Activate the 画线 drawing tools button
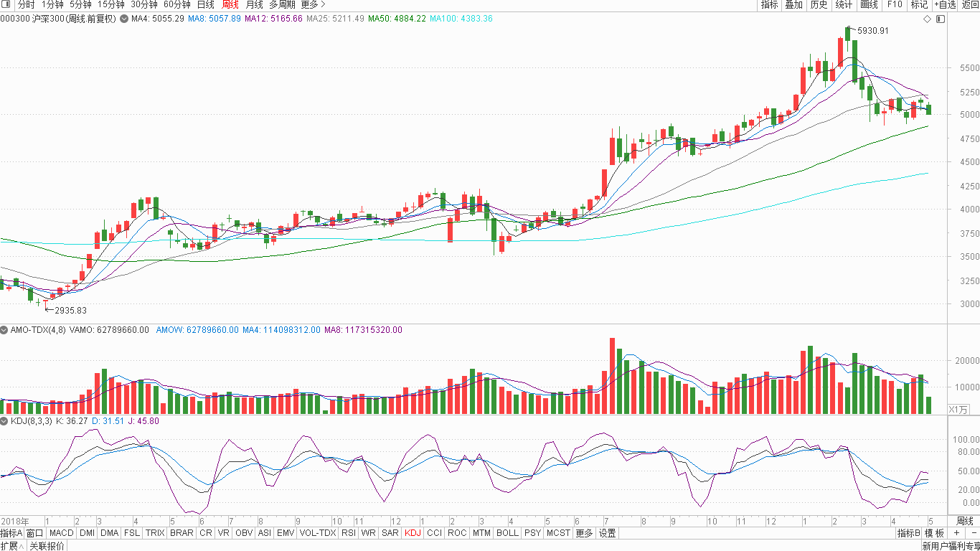Screen dimensions: 980x551 869,4
